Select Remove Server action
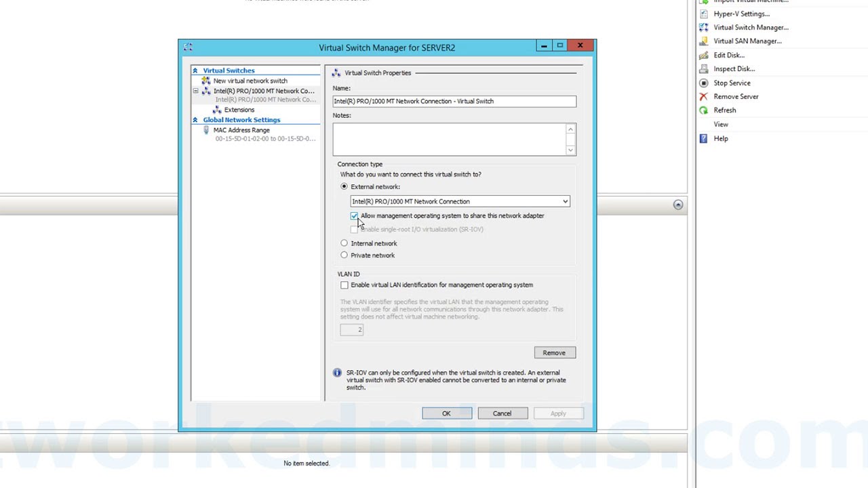This screenshot has height=488, width=868. point(736,96)
